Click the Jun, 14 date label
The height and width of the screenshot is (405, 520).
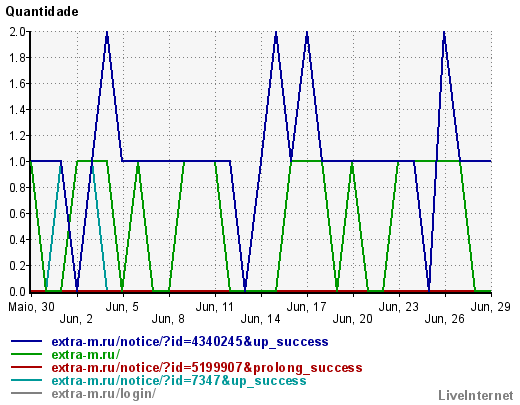click(260, 319)
